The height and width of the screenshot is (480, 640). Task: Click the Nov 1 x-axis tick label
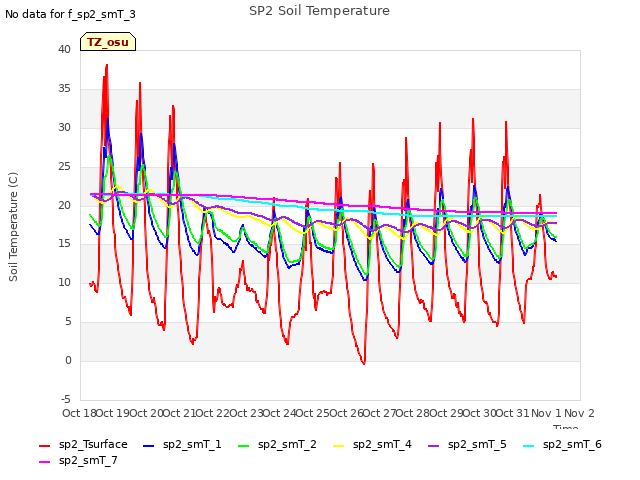(x=546, y=413)
